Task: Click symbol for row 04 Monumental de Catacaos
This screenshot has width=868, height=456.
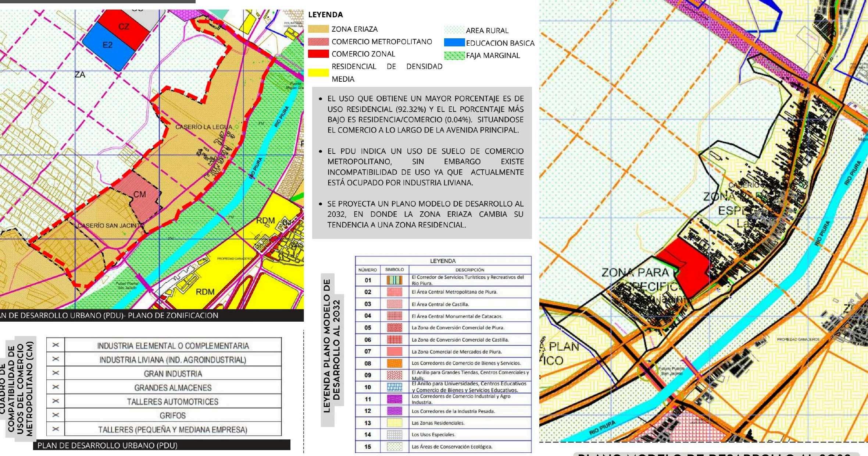Action: click(x=394, y=316)
